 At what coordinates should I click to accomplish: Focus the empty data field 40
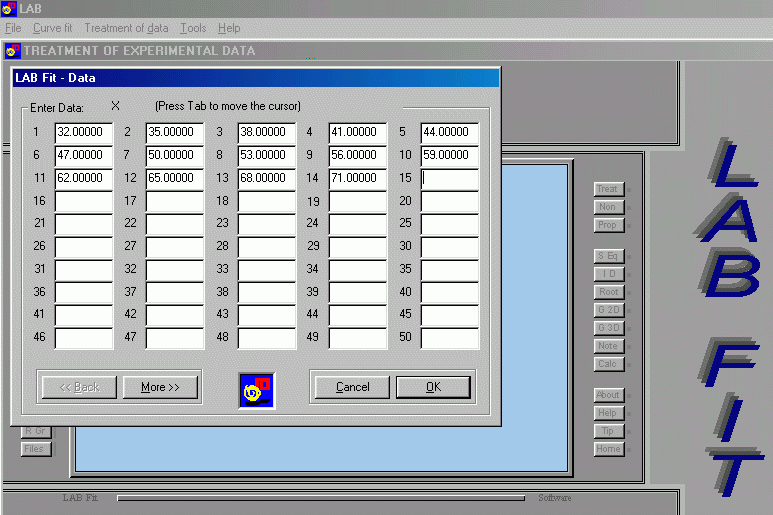point(450,293)
